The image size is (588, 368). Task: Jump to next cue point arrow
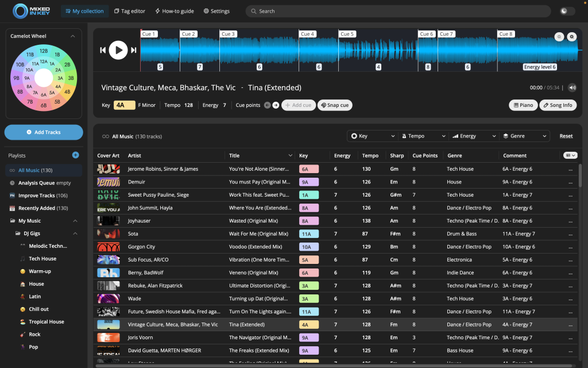point(276,105)
